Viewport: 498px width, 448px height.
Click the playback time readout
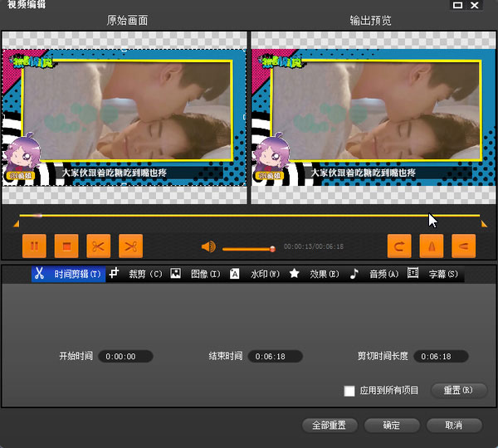pyautogui.click(x=314, y=246)
